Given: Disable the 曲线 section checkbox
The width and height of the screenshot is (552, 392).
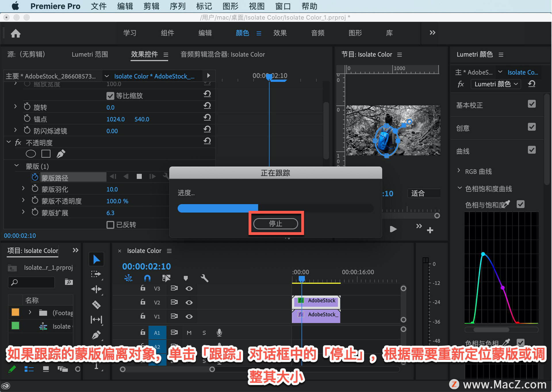Looking at the screenshot, I should (x=532, y=150).
